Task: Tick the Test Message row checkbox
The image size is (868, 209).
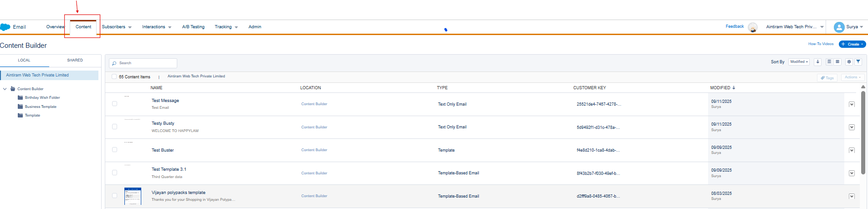Action: 114,104
